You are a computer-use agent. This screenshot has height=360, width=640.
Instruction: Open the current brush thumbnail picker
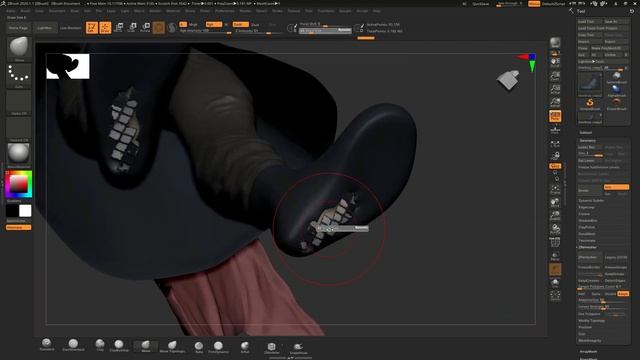(19, 49)
